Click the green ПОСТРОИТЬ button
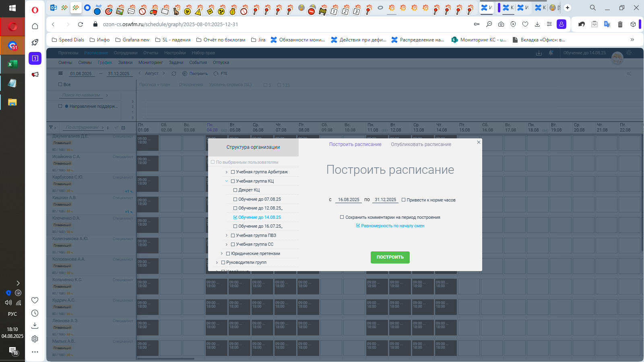The width and height of the screenshot is (644, 362). coord(390,257)
